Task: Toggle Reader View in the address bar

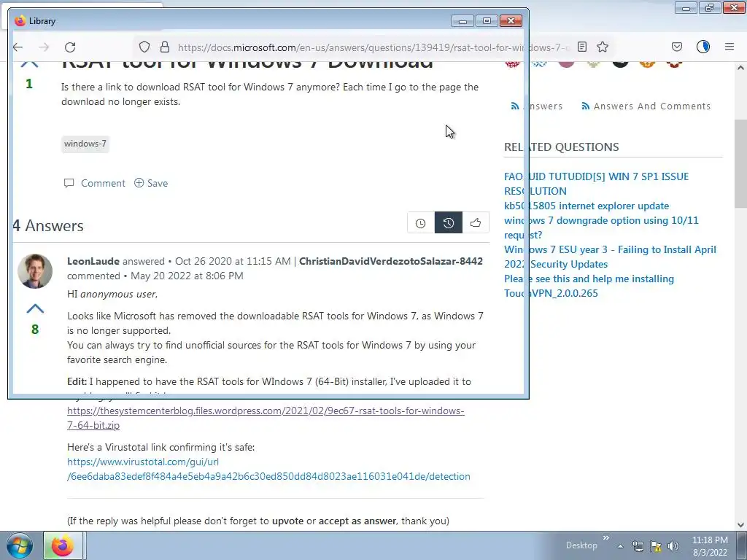Action: coord(581,47)
